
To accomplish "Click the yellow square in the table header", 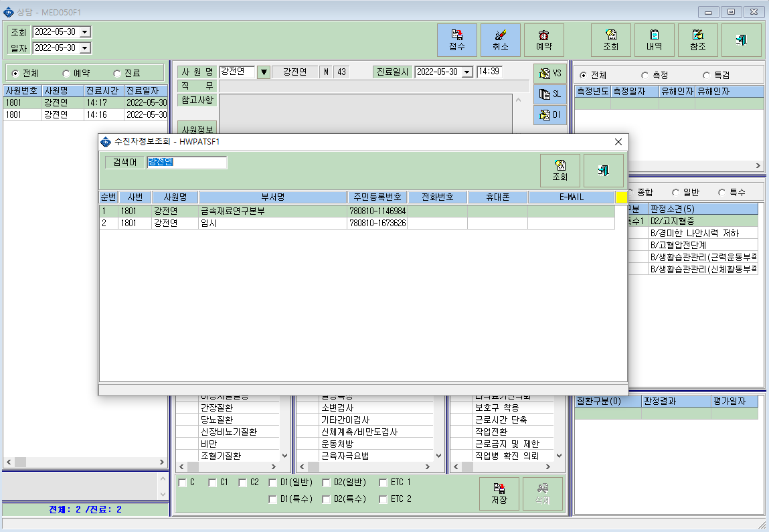I will click(x=621, y=197).
